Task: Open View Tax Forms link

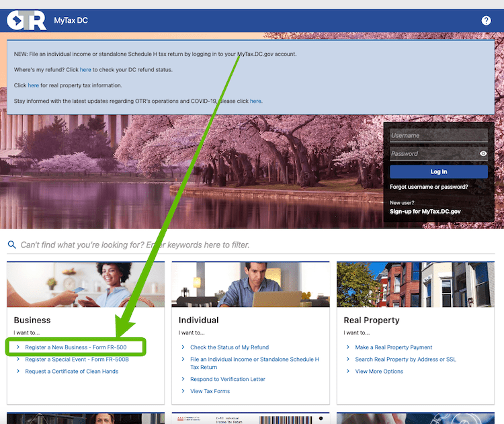Action: pyautogui.click(x=210, y=391)
